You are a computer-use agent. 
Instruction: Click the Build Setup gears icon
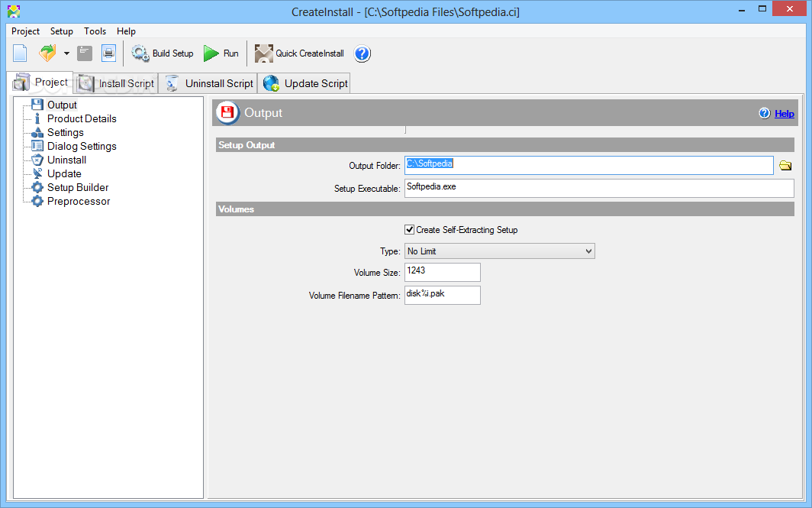(x=140, y=53)
